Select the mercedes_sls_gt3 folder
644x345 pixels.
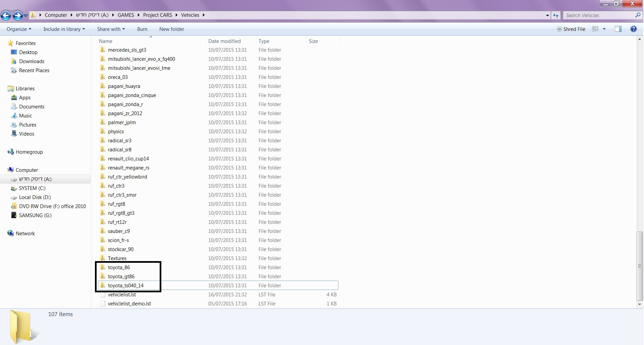[127, 50]
